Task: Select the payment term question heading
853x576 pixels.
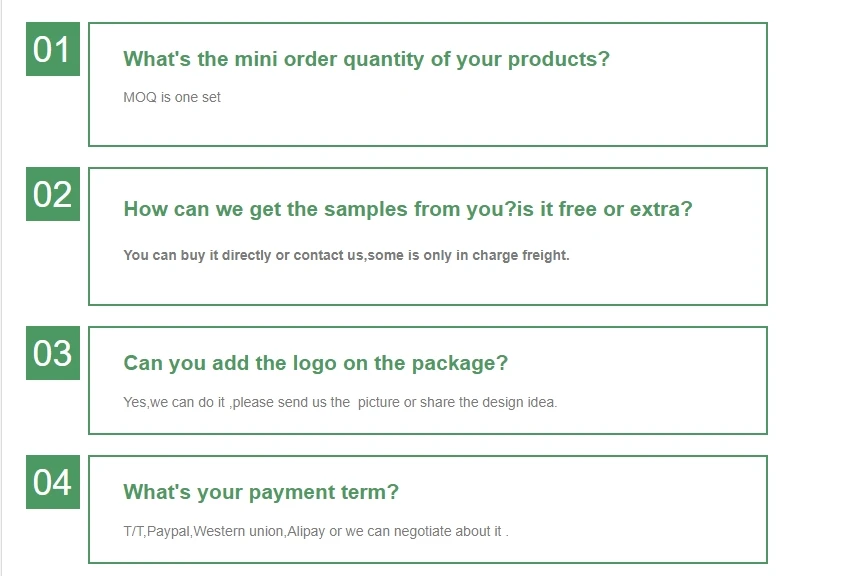Action: point(260,492)
